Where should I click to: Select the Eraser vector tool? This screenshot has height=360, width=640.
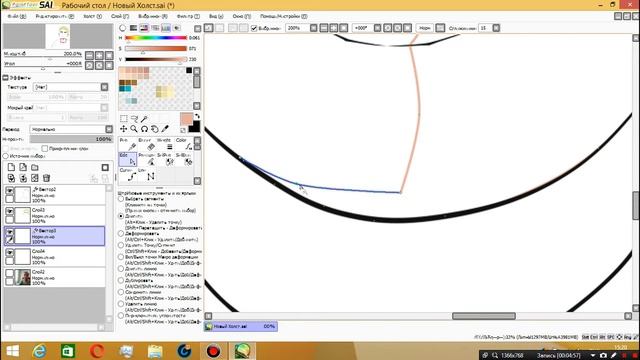coord(146,144)
